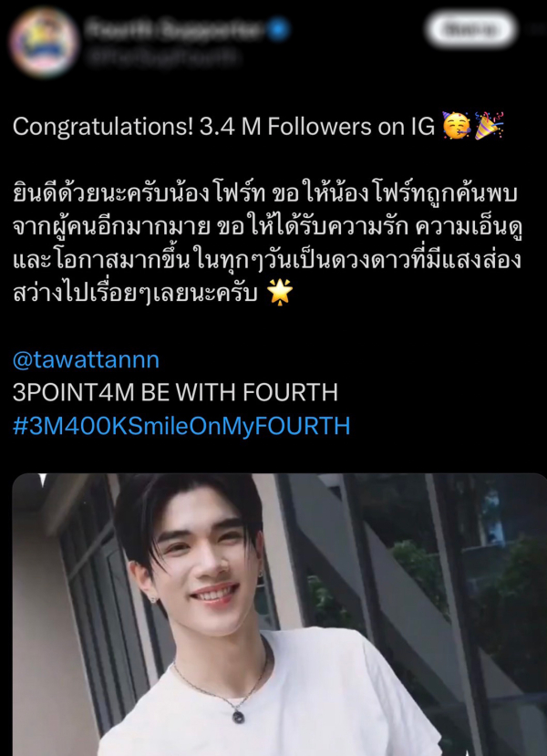
Task: Open hashtag #3M400KSmileOnMyFOURTH
Action: coord(181,426)
